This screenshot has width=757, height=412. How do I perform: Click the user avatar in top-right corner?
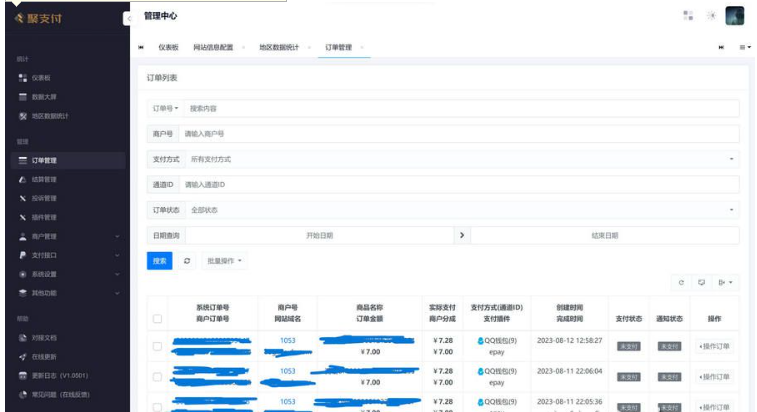coord(734,16)
